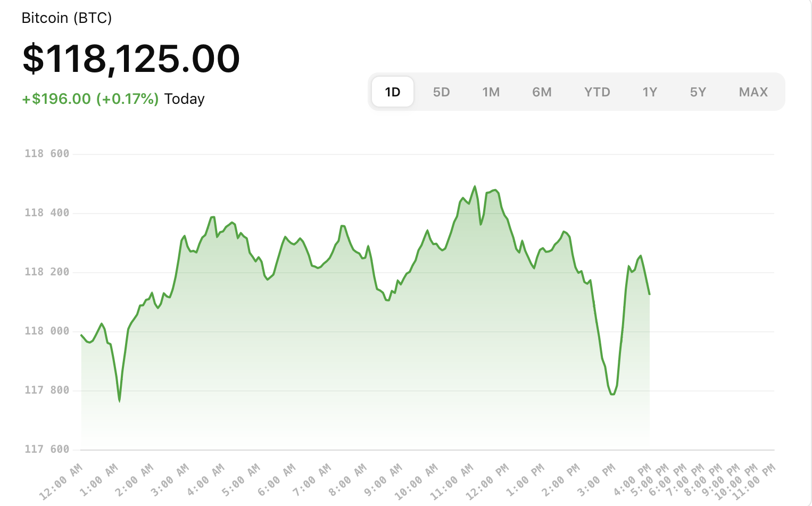
Task: Switch to the 5D range tab
Action: (x=441, y=92)
